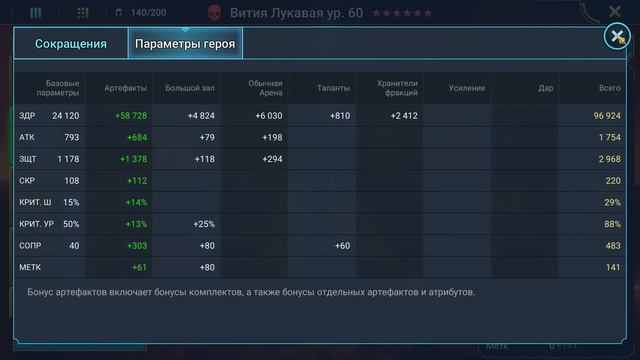The height and width of the screenshot is (360, 640).
Task: Click arena defense bonus +294
Action: [x=272, y=159]
